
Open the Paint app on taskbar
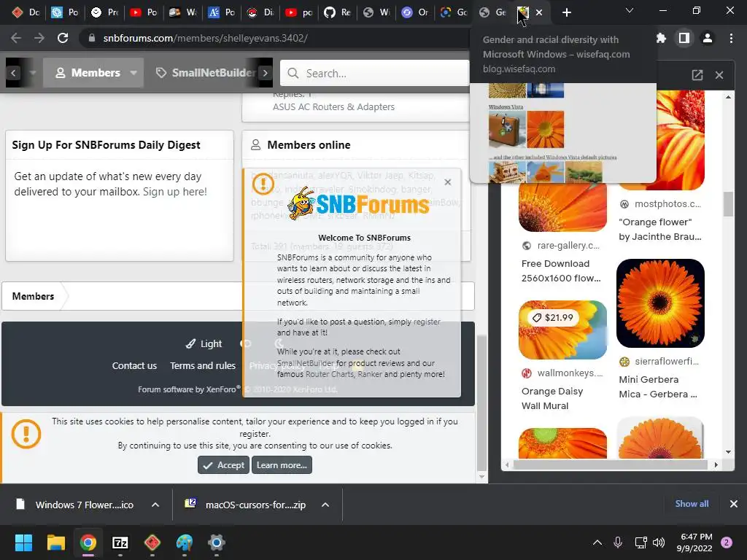[x=185, y=542]
